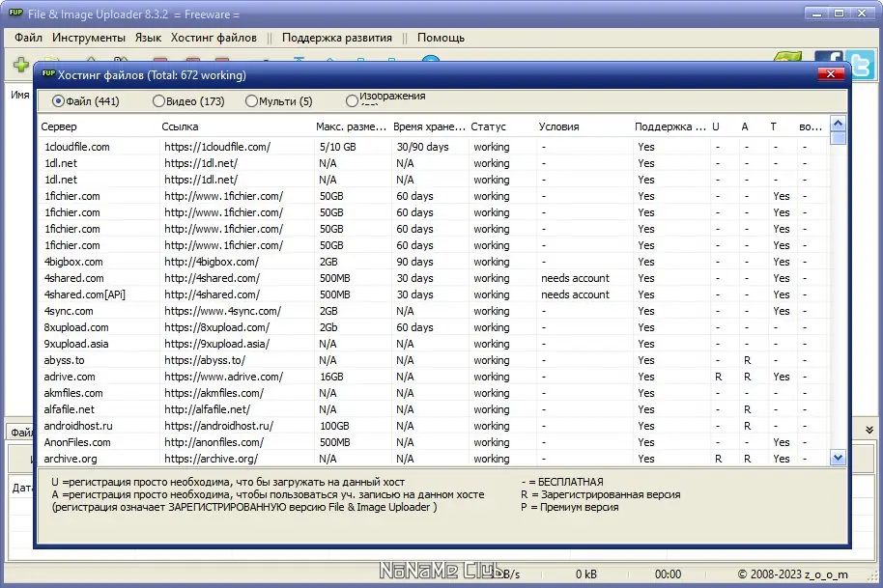The width and height of the screenshot is (883, 588).
Task: Click the https://www.adrive.com/ link cell
Action: click(x=223, y=377)
